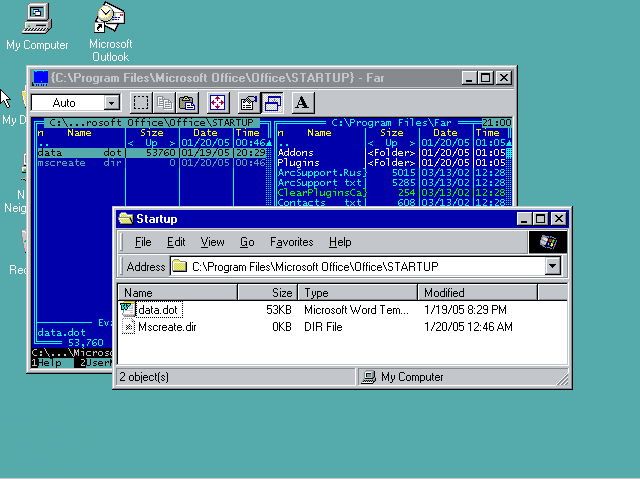This screenshot has height=480, width=640.
Task: Toggle the Background icon in Far toolbar
Action: [272, 102]
